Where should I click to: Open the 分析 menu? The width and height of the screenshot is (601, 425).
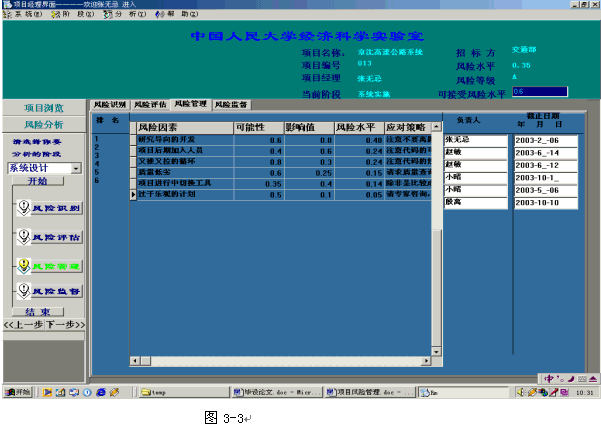click(x=125, y=14)
